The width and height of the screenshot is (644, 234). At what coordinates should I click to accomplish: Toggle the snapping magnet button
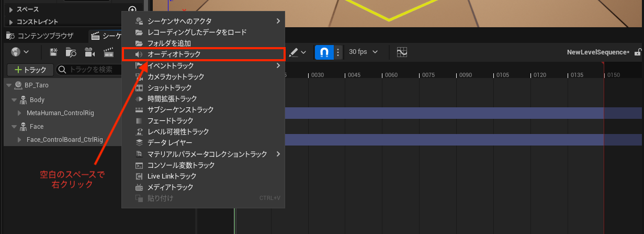pos(324,52)
